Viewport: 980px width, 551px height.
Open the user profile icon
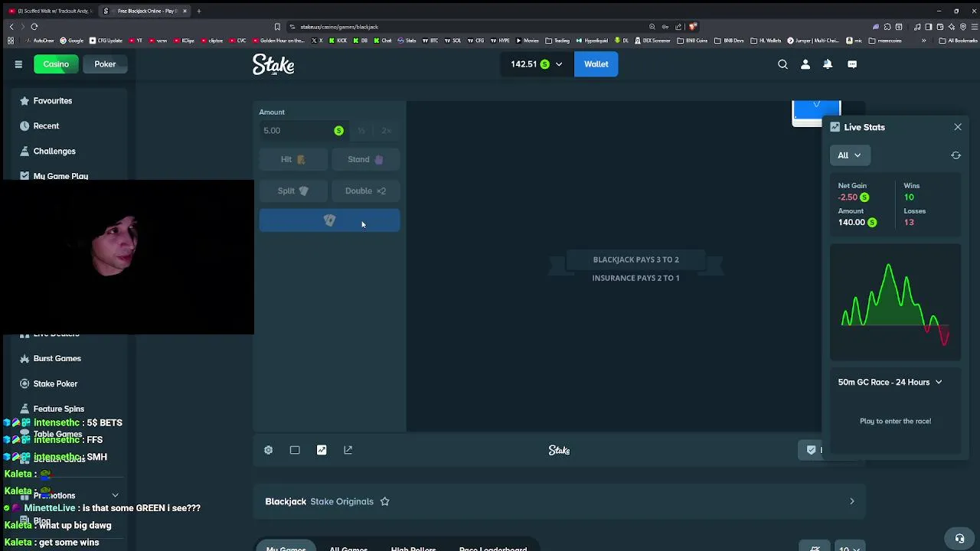pos(805,64)
